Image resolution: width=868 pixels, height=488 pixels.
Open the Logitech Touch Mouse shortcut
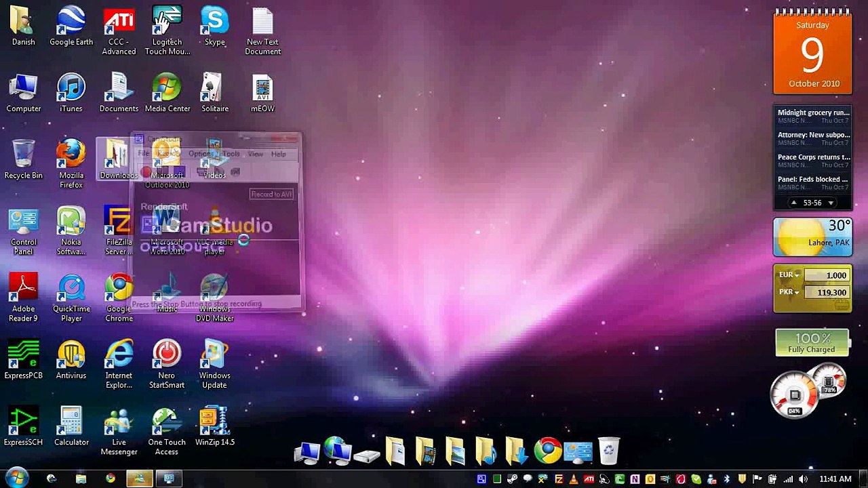167,32
